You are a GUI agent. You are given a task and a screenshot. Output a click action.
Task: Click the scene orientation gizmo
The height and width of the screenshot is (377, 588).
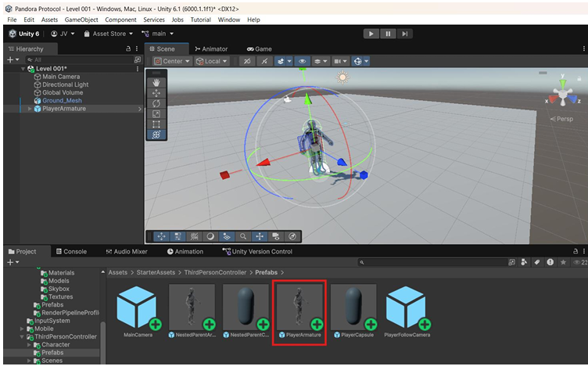tap(563, 92)
